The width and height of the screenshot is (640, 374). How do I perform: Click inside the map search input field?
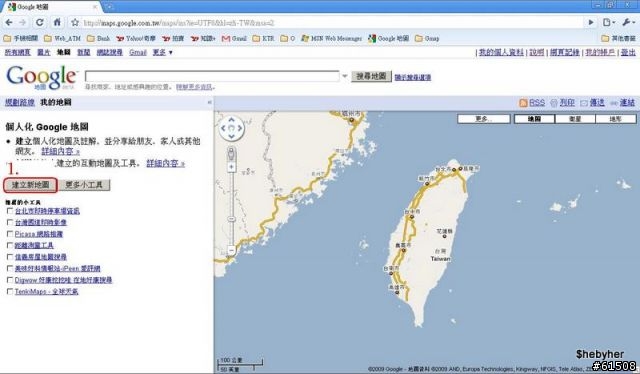pyautogui.click(x=212, y=76)
